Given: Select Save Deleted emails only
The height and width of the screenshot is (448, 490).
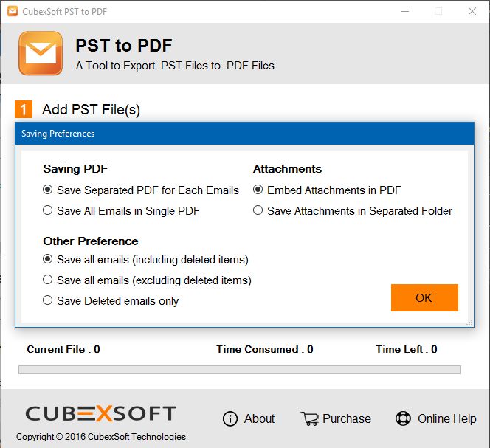Looking at the screenshot, I should pyautogui.click(x=111, y=300).
